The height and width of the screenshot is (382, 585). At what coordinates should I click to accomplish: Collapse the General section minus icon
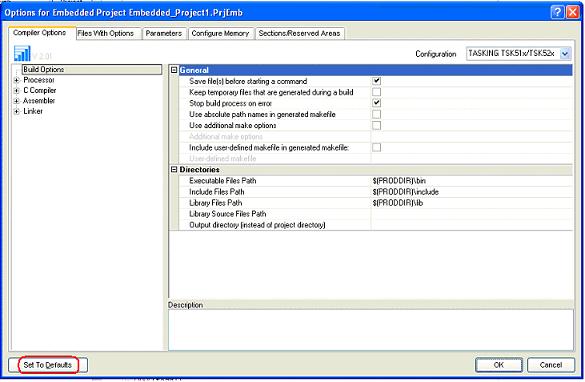click(174, 70)
